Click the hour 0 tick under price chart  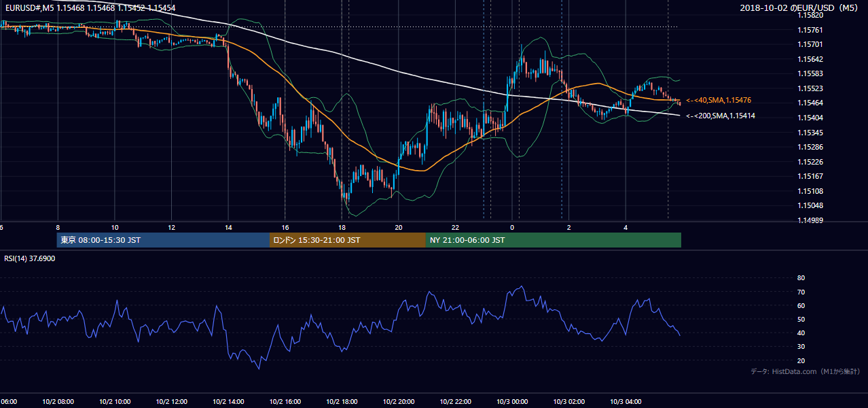point(512,227)
